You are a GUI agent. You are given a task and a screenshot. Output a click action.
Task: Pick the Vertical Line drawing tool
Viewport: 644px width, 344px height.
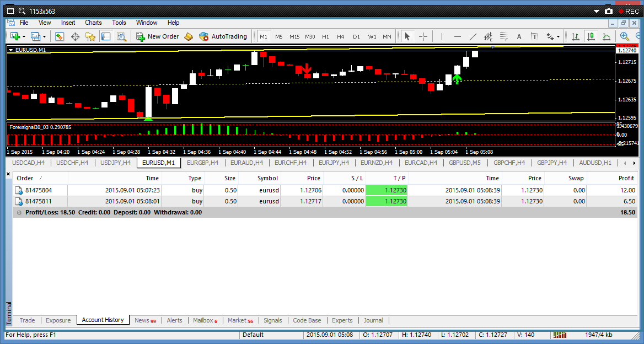click(442, 36)
